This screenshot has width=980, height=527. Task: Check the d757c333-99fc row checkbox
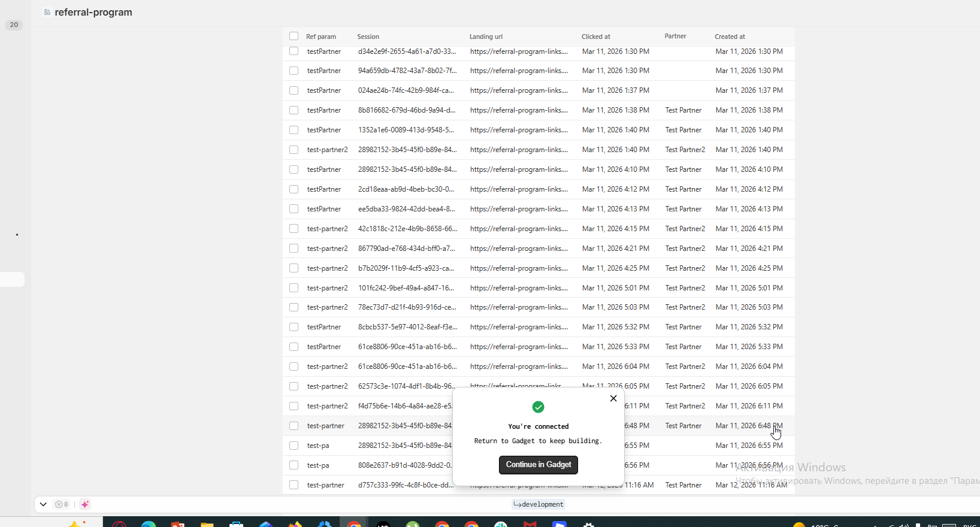(294, 485)
